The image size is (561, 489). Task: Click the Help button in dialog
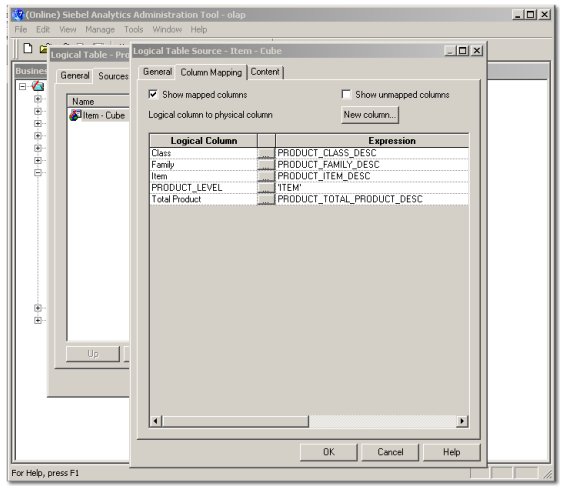[x=452, y=452]
